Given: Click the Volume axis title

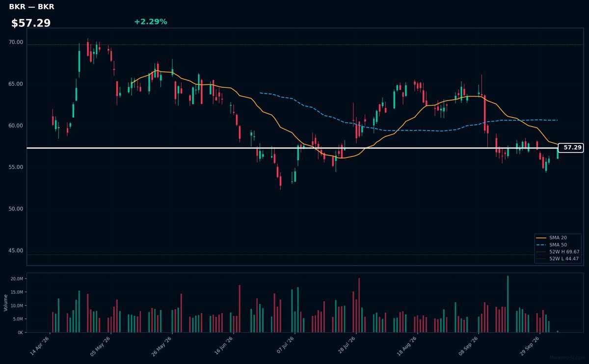Looking at the screenshot, I should [5, 303].
